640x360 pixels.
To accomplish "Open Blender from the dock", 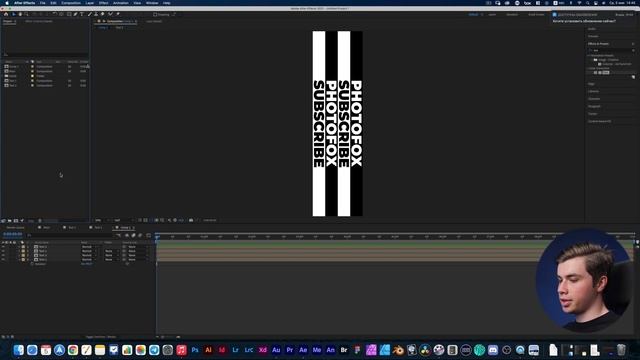I will click(x=398, y=350).
